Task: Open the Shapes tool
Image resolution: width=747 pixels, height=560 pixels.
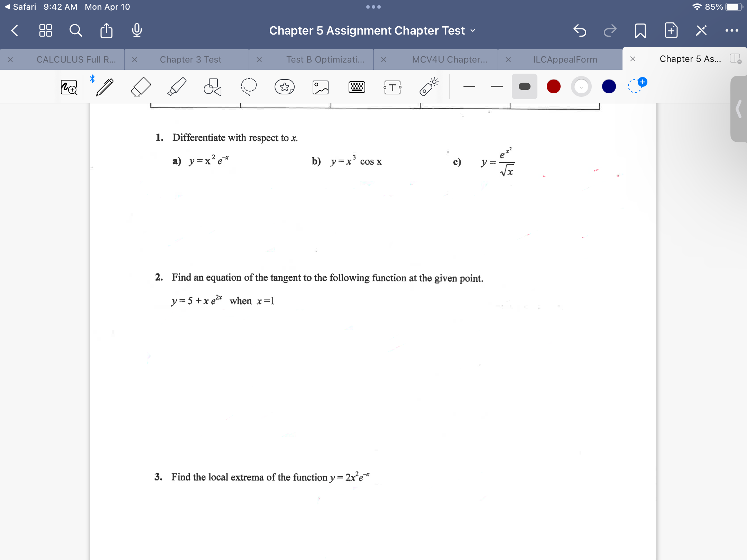Action: coord(212,86)
